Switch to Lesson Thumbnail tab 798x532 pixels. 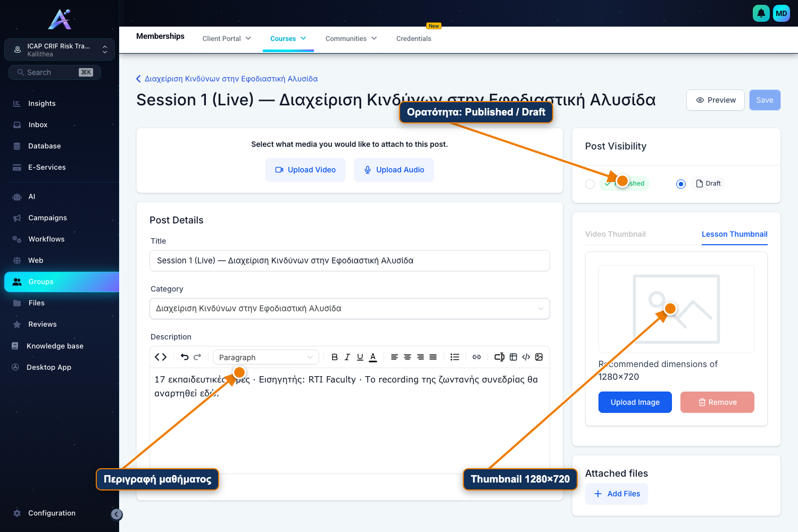pos(735,234)
